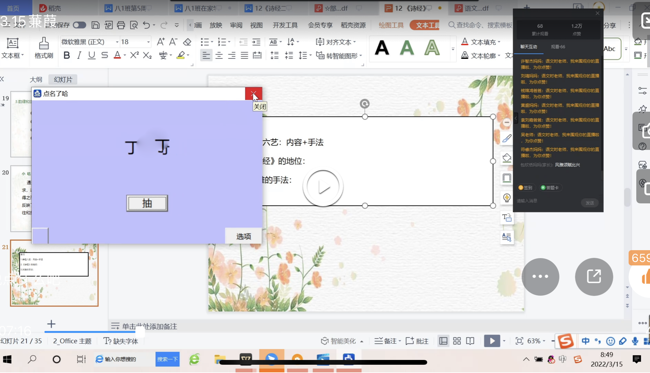Open the 放映 ribbon tab
This screenshot has width=650, height=373.
(216, 25)
